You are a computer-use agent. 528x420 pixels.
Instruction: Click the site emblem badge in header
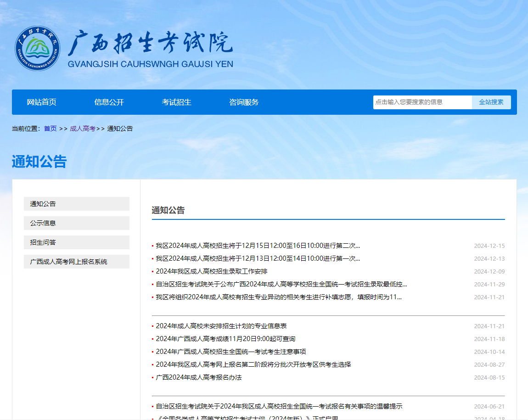(x=39, y=47)
